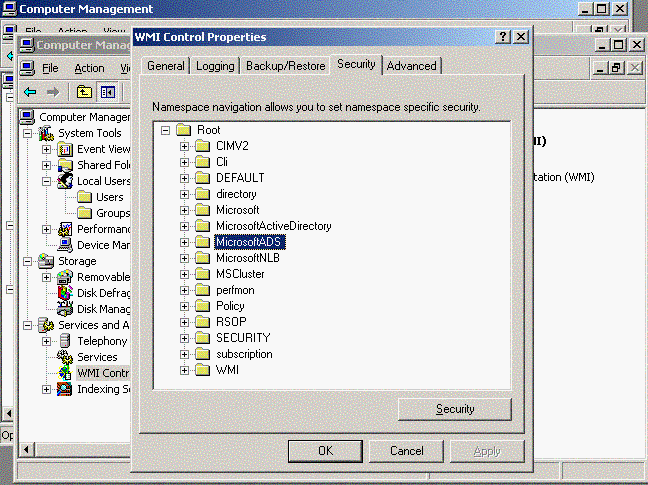The height and width of the screenshot is (485, 648).
Task: Click the Services and Applications icon
Action: (46, 325)
